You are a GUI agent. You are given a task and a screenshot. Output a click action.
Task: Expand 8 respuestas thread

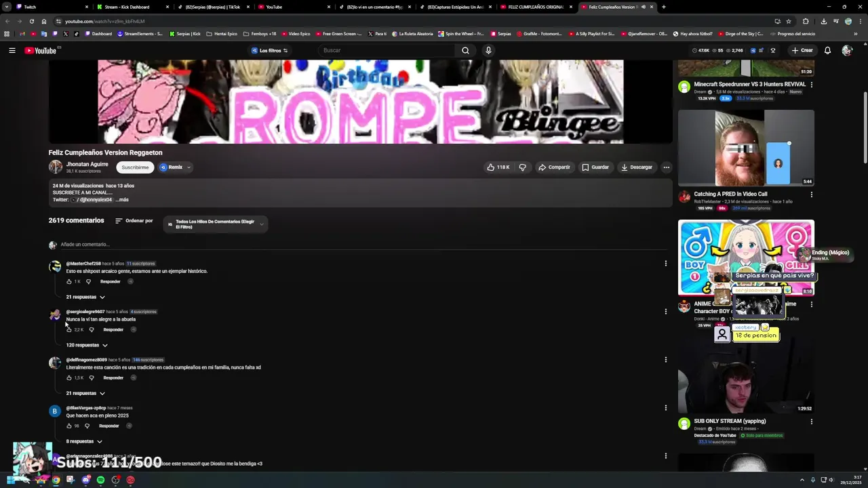point(84,441)
